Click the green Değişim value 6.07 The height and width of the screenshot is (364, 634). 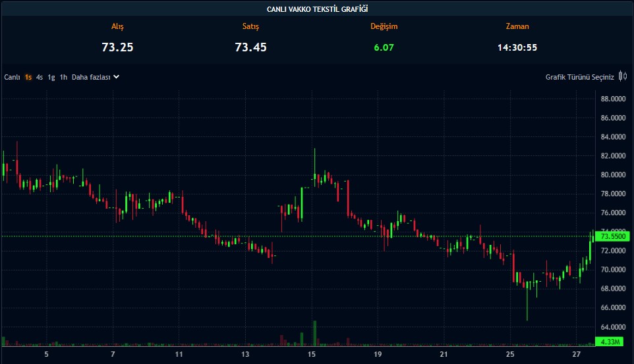[x=384, y=47]
